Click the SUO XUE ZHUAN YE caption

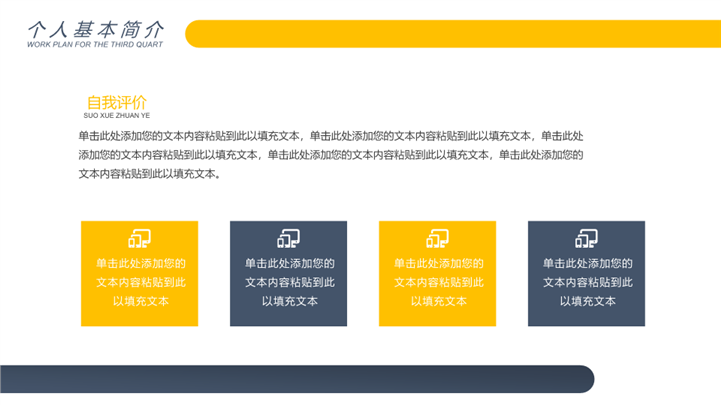116,116
